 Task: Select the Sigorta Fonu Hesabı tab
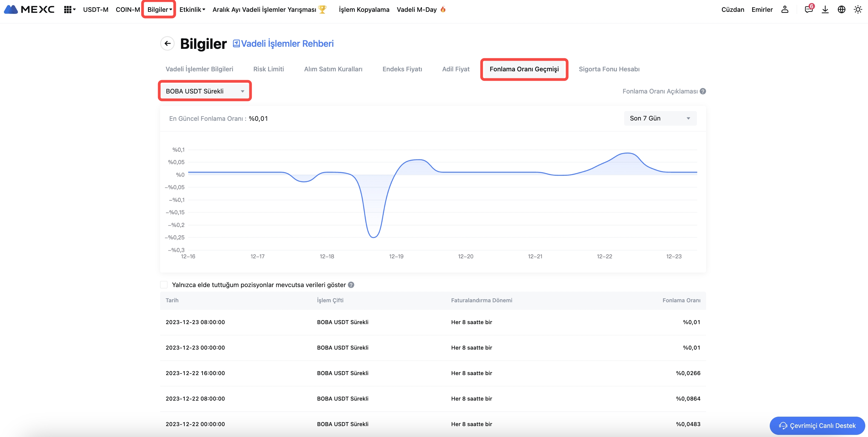tap(609, 69)
